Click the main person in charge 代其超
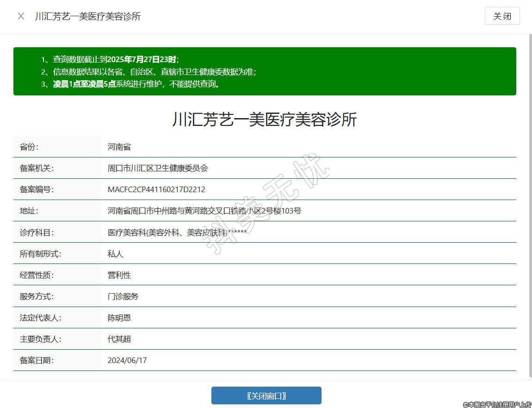The image size is (532, 408). [119, 339]
